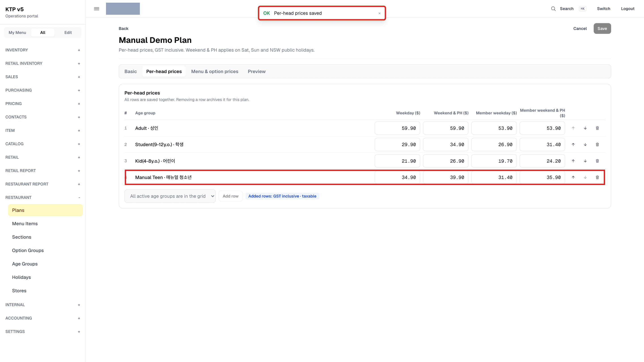Screen dimensions: 644x362
Task: Delete the Manual Teen row
Action: 597,177
